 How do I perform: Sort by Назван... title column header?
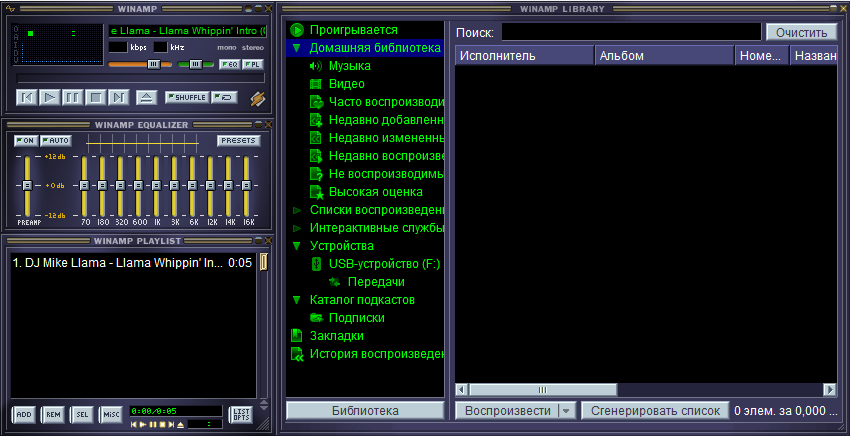(814, 56)
